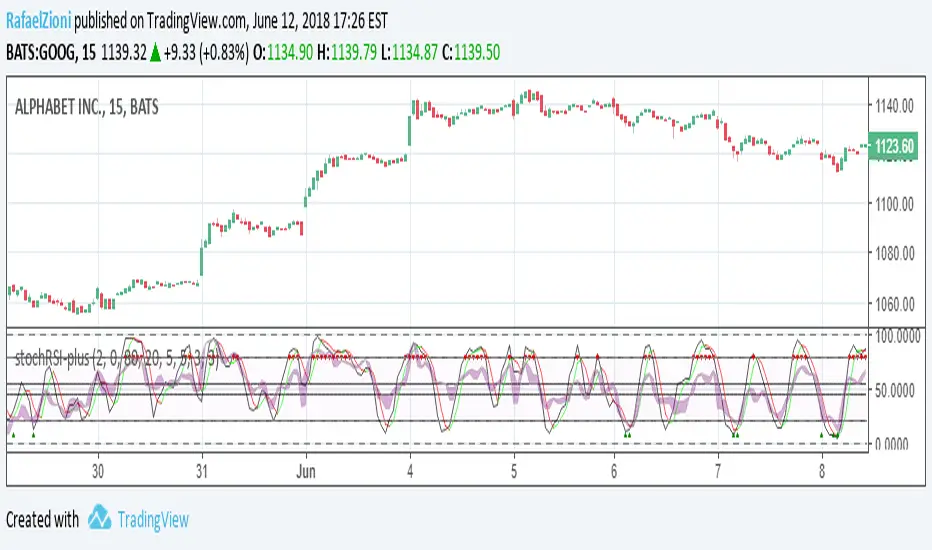Click the stochRSI-plus indicator label
932x550 pixels.
click(x=117, y=358)
